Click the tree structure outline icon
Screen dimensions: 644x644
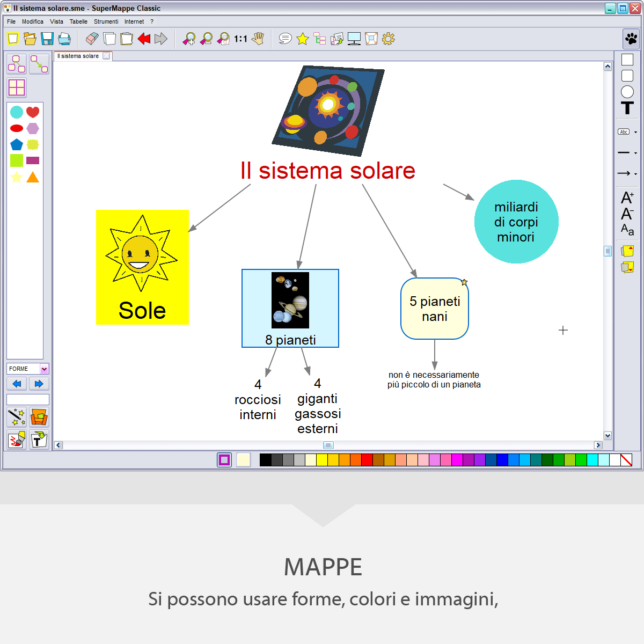(x=320, y=39)
